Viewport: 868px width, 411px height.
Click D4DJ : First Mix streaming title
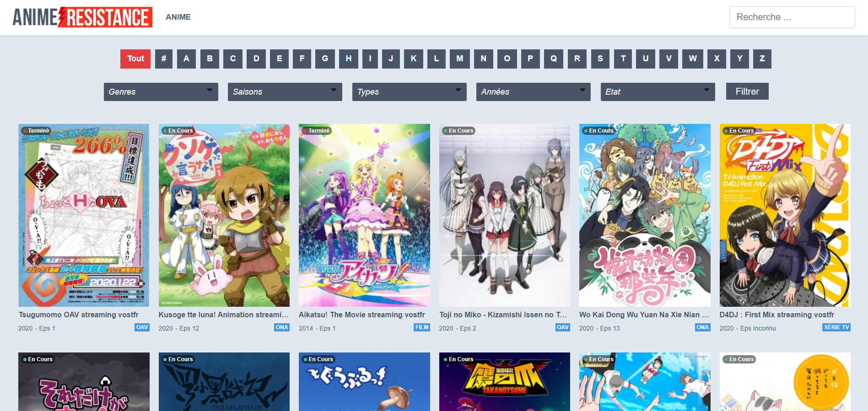pos(777,315)
